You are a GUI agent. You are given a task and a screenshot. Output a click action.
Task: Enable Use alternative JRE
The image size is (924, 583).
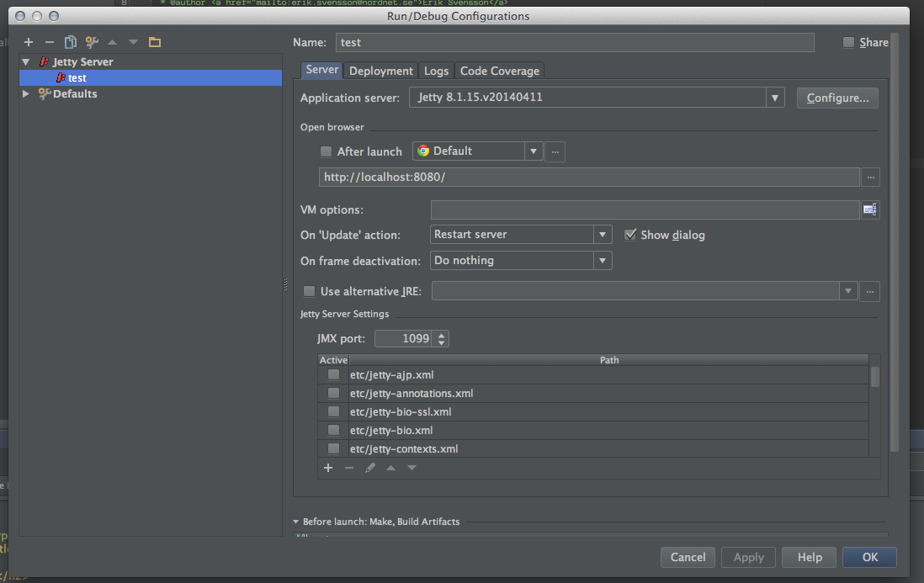pos(309,291)
